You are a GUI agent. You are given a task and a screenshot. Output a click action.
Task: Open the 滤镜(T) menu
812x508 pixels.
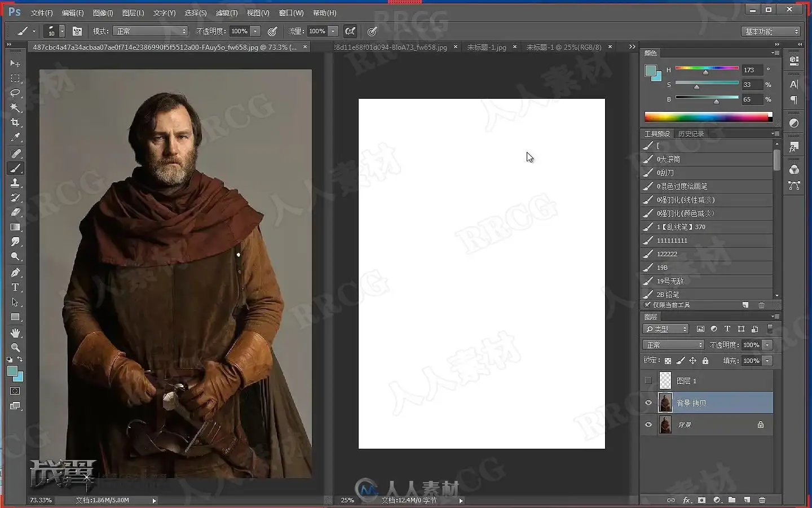click(227, 12)
